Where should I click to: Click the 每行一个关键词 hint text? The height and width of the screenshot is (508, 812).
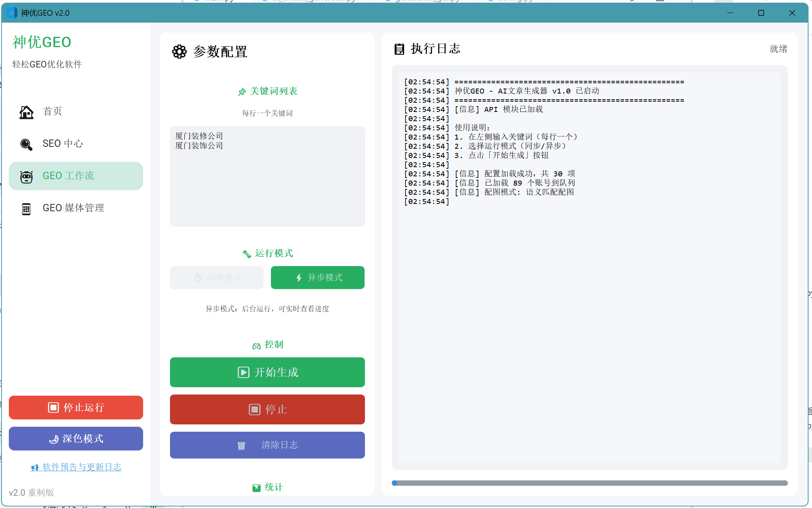click(x=267, y=113)
